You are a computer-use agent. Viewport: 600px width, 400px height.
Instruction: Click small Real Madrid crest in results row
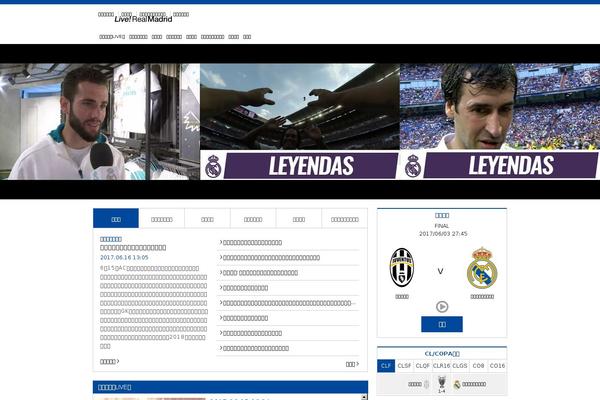[457, 384]
